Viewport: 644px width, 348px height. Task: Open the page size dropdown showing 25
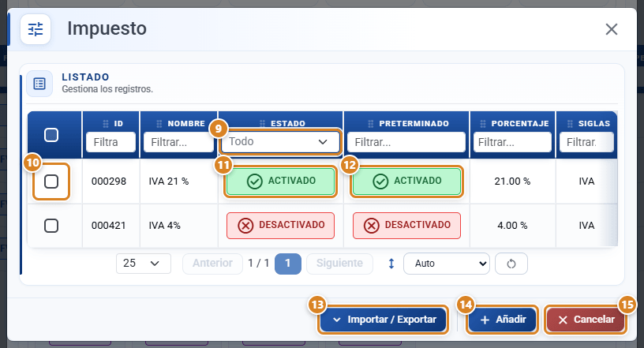click(144, 264)
